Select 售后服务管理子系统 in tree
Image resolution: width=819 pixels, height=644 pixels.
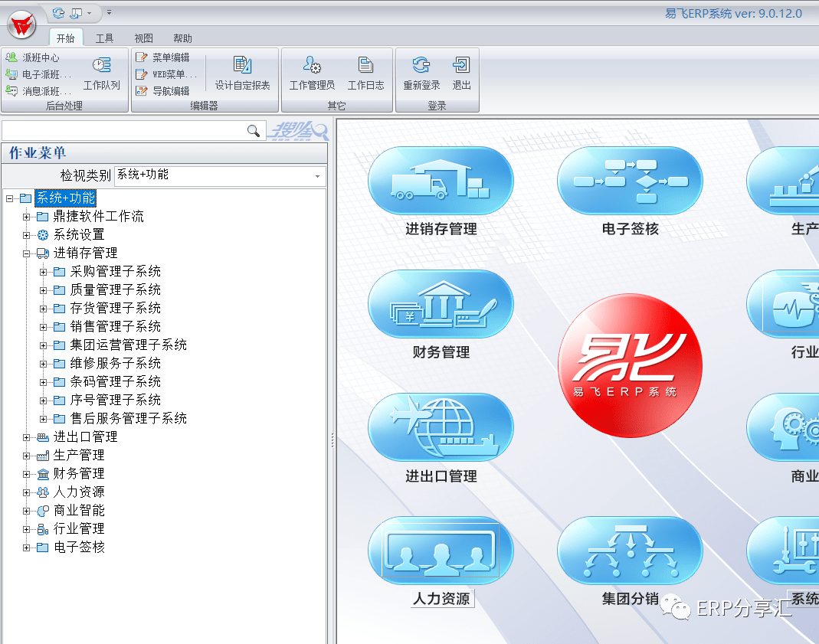click(x=129, y=419)
